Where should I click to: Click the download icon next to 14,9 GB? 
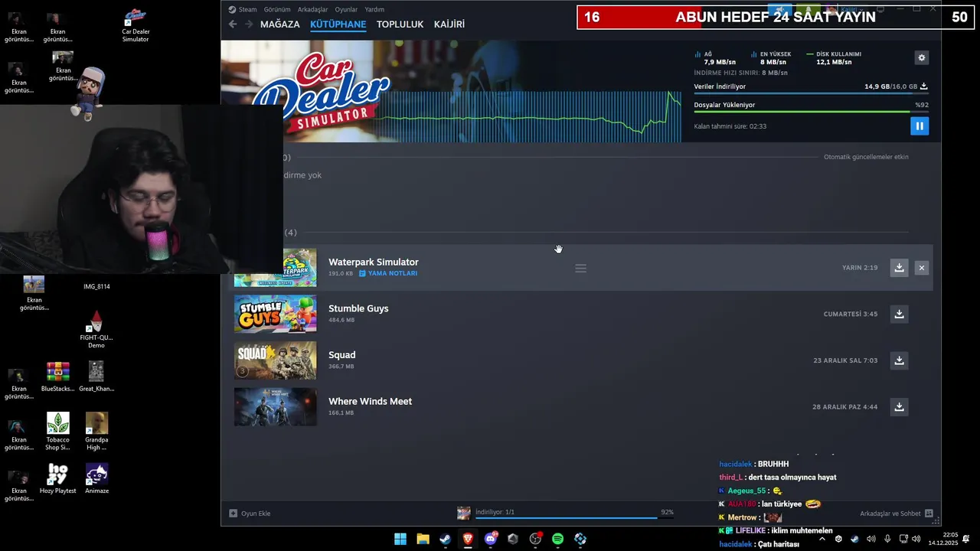coord(924,86)
